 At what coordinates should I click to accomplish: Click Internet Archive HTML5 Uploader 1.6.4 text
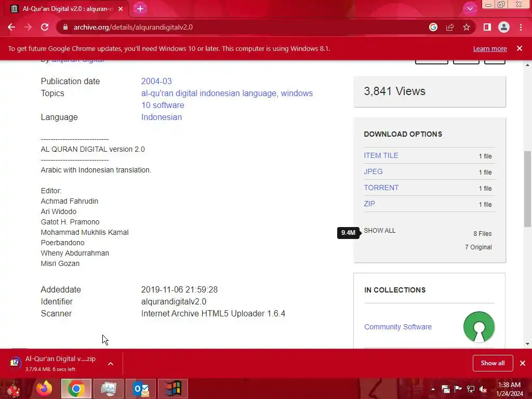pyautogui.click(x=213, y=313)
